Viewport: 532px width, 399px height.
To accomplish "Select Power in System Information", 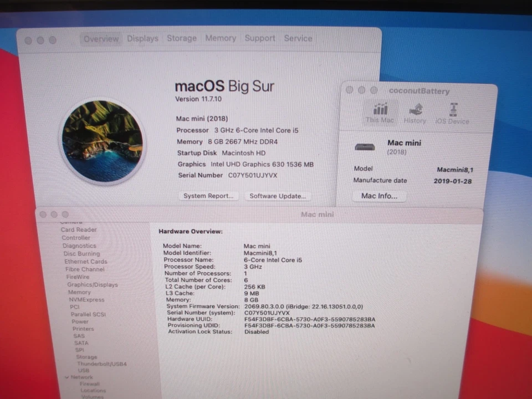I will click(x=80, y=321).
